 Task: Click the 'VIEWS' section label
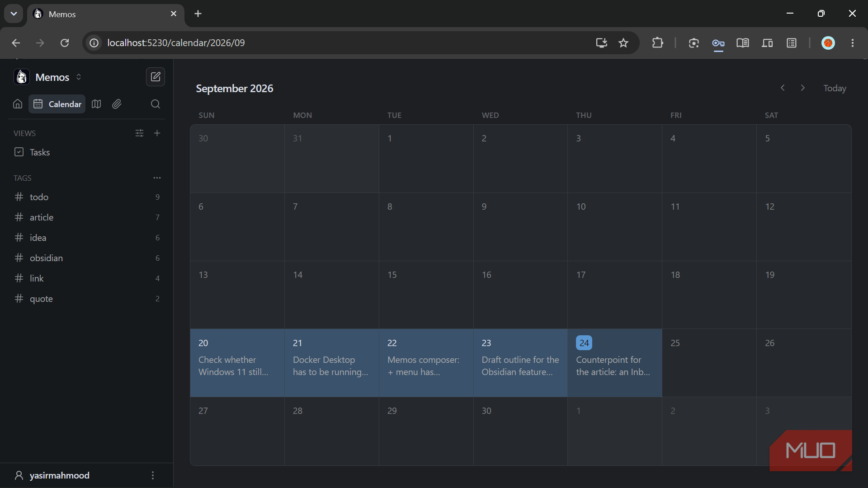coord(24,133)
